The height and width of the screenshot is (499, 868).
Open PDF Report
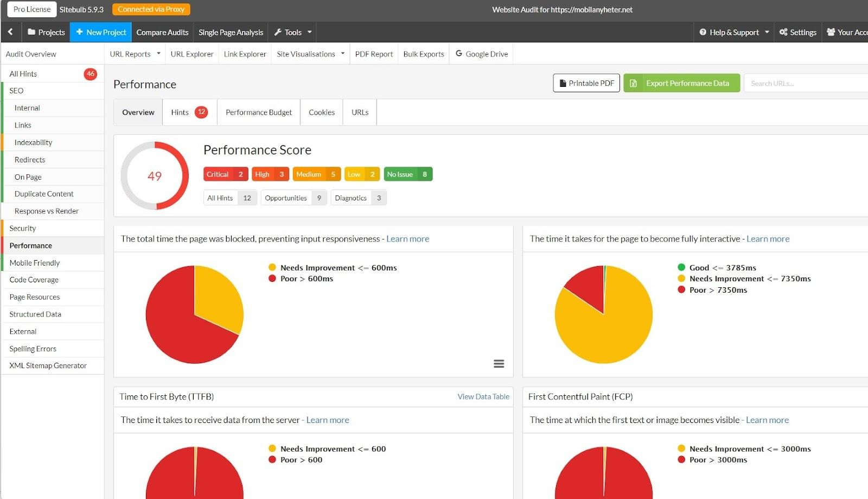[x=374, y=54]
